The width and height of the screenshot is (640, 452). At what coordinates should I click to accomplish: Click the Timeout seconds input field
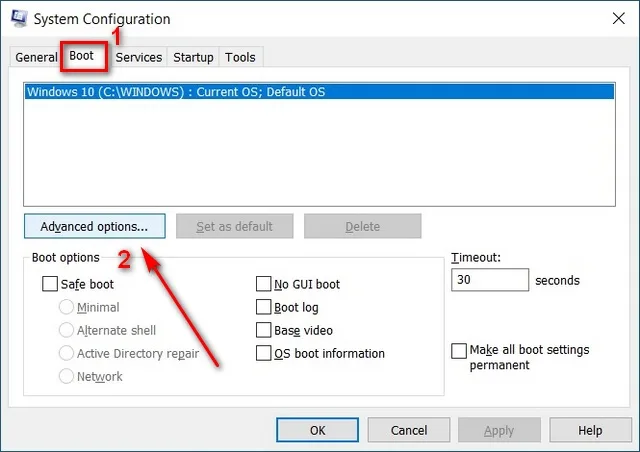[490, 280]
